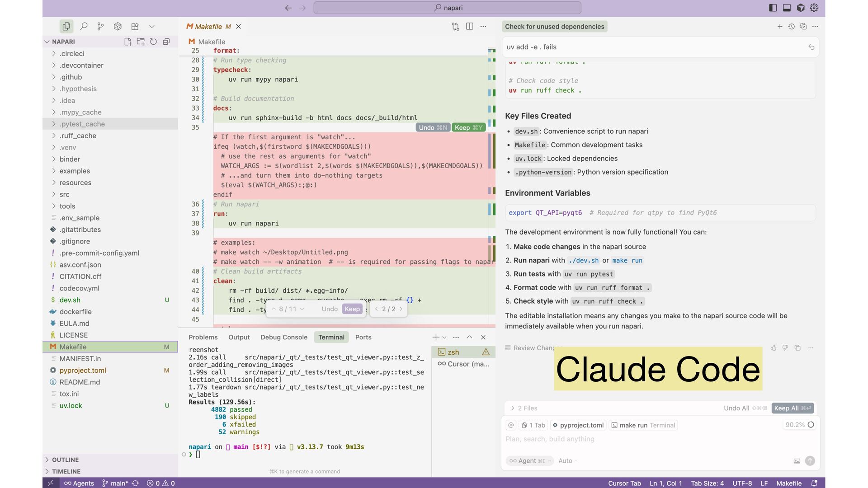The width and height of the screenshot is (868, 488).
Task: Click thumbs up on response
Action: tap(774, 348)
